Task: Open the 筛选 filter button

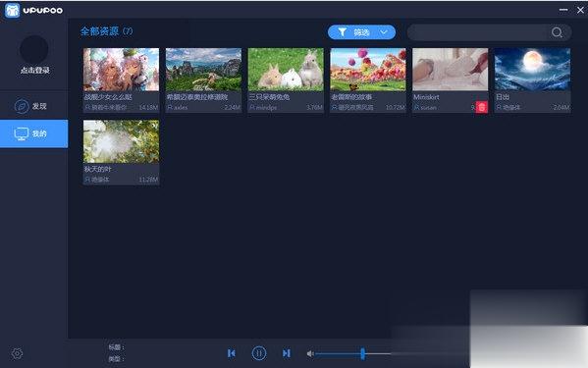Action: [x=361, y=32]
